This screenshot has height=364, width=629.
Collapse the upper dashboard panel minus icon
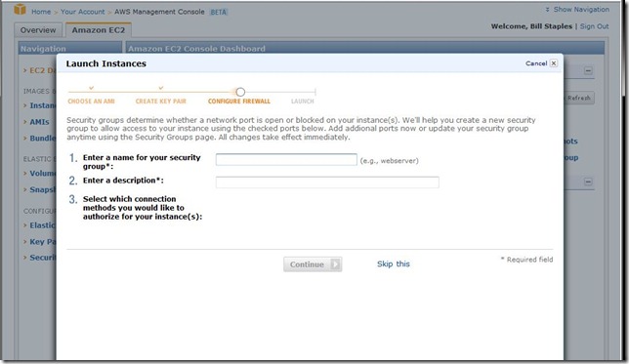tap(588, 70)
